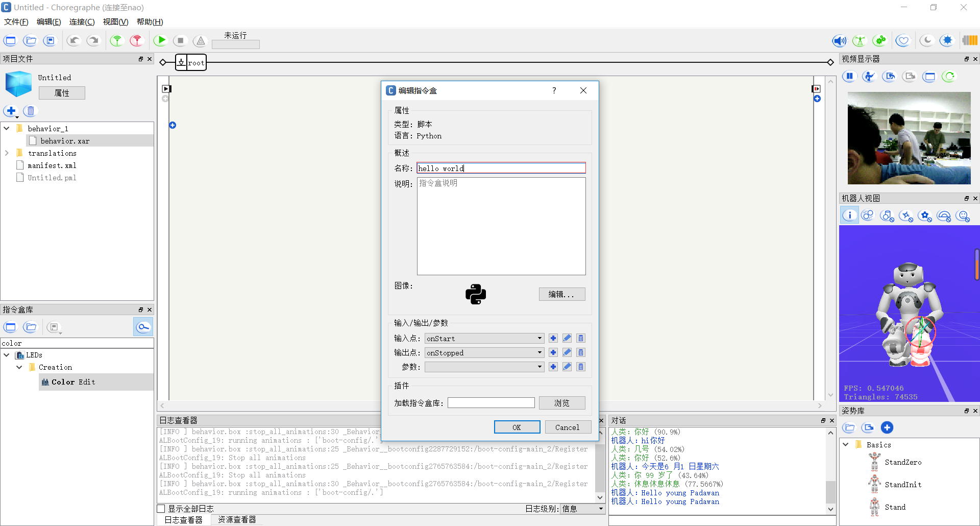Click 浏览 to load a plugin box
This screenshot has width=980, height=526.
point(562,402)
